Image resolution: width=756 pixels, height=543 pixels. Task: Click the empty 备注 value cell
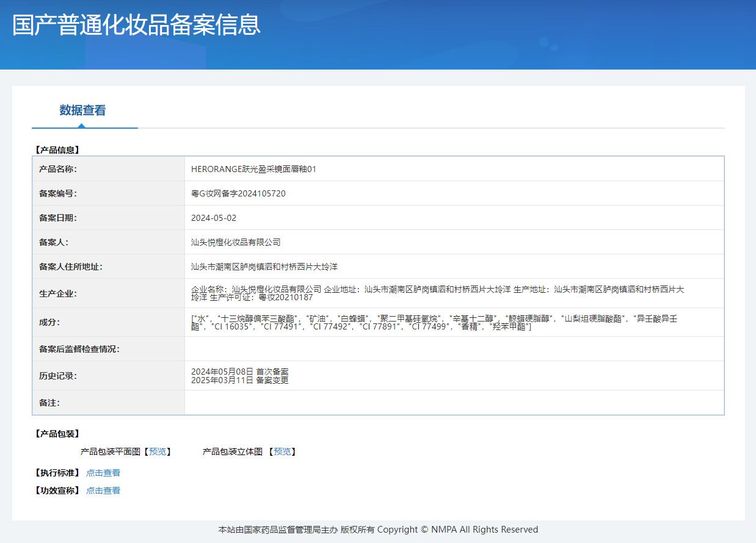pyautogui.click(x=454, y=403)
